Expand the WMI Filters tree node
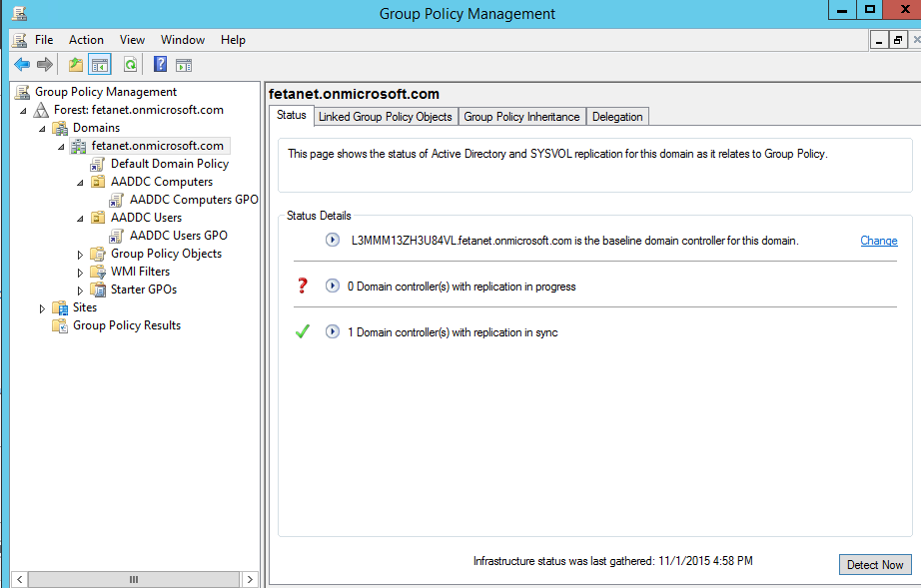This screenshot has height=588, width=921. [80, 273]
